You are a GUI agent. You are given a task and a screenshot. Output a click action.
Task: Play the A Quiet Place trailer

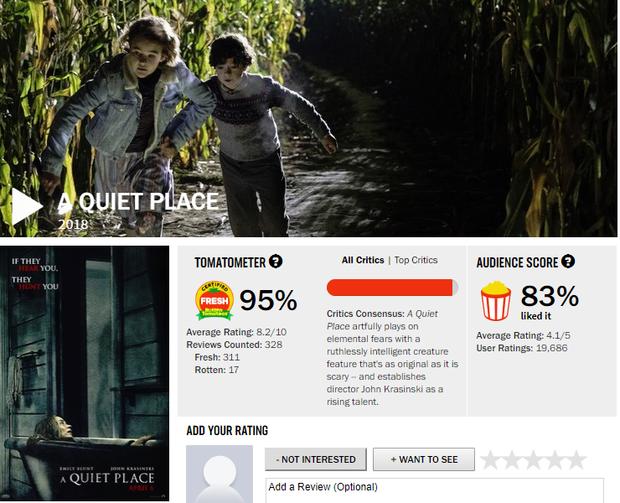(27, 206)
